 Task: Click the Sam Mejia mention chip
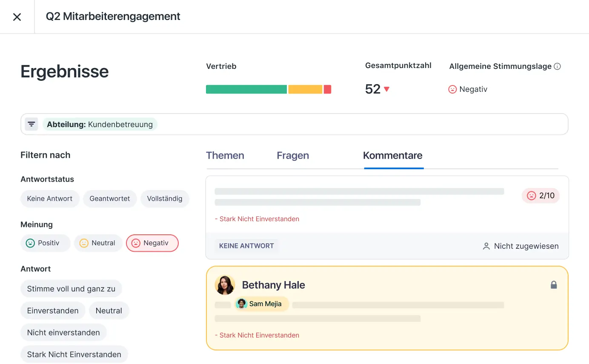pos(262,304)
